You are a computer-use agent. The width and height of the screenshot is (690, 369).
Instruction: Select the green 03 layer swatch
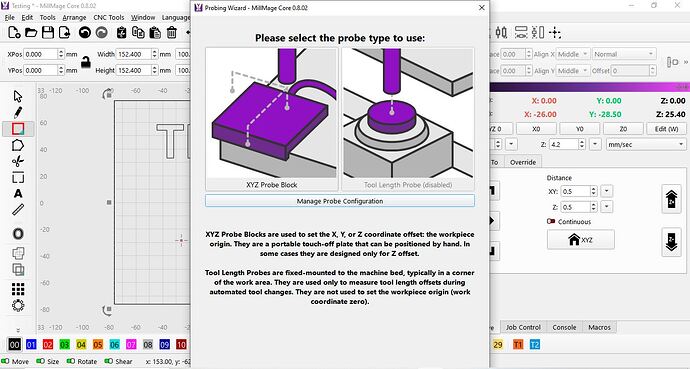[64, 345]
